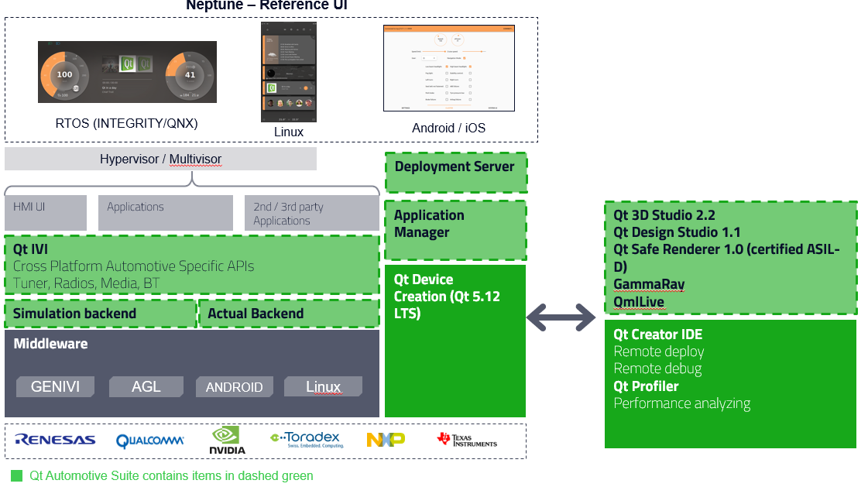Select the Deployment Server box
Image resolution: width=868 pixels, height=487 pixels.
(455, 172)
